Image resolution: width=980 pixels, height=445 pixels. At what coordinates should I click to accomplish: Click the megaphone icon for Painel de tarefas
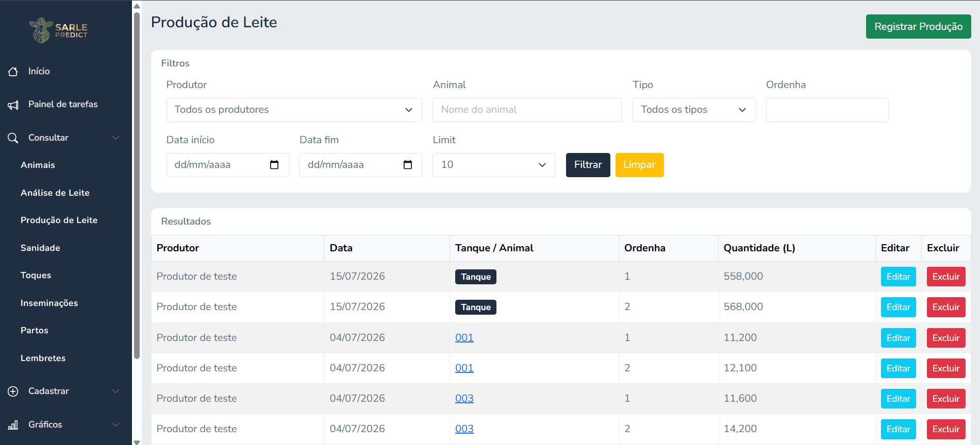pyautogui.click(x=13, y=105)
